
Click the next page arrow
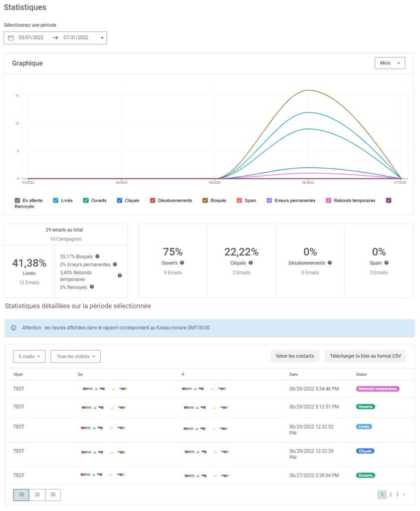404,495
